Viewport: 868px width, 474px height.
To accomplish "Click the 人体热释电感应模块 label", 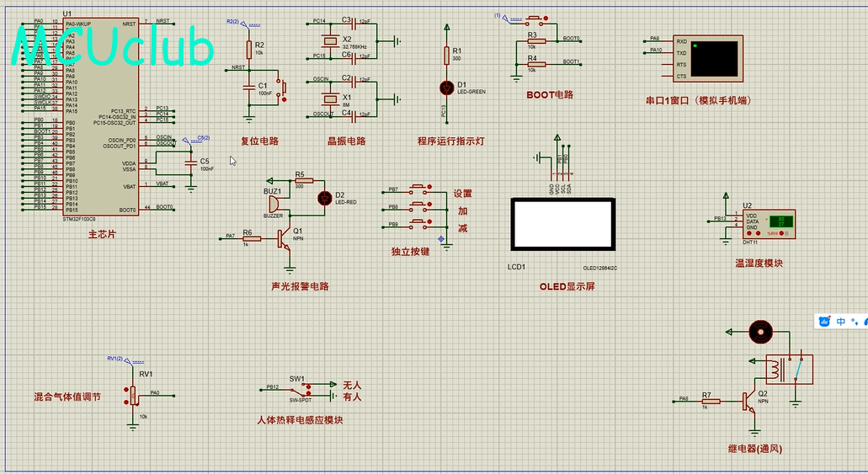I will click(300, 420).
